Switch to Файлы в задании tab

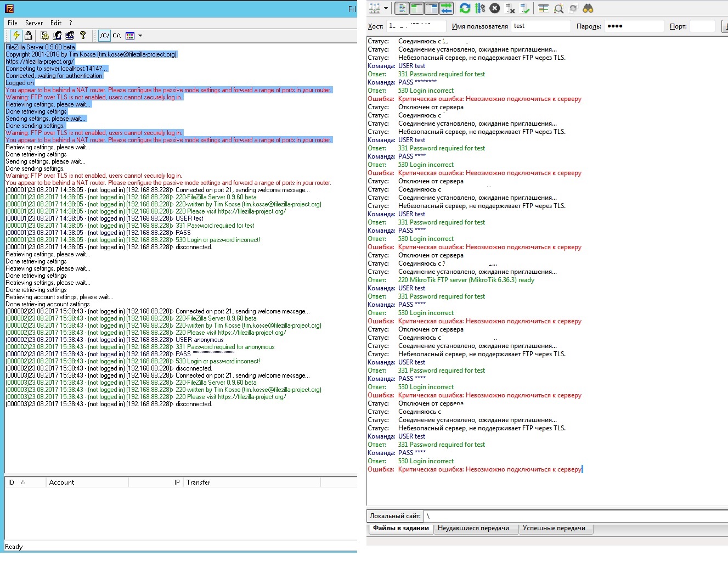pyautogui.click(x=401, y=529)
